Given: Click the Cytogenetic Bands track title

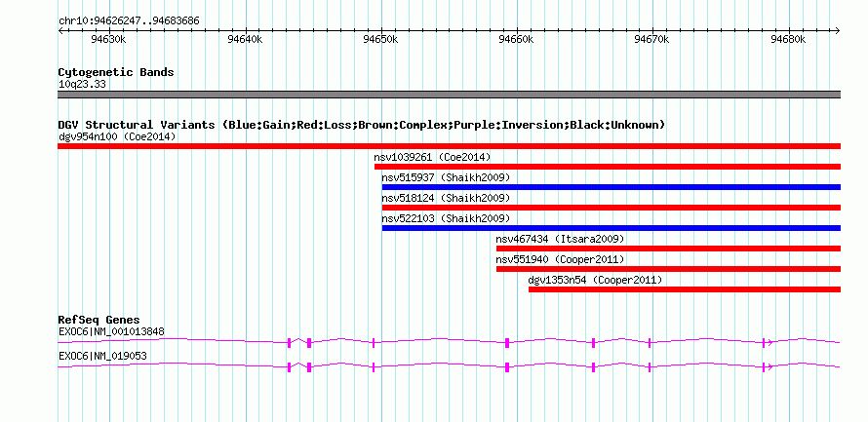Looking at the screenshot, I should tap(116, 72).
